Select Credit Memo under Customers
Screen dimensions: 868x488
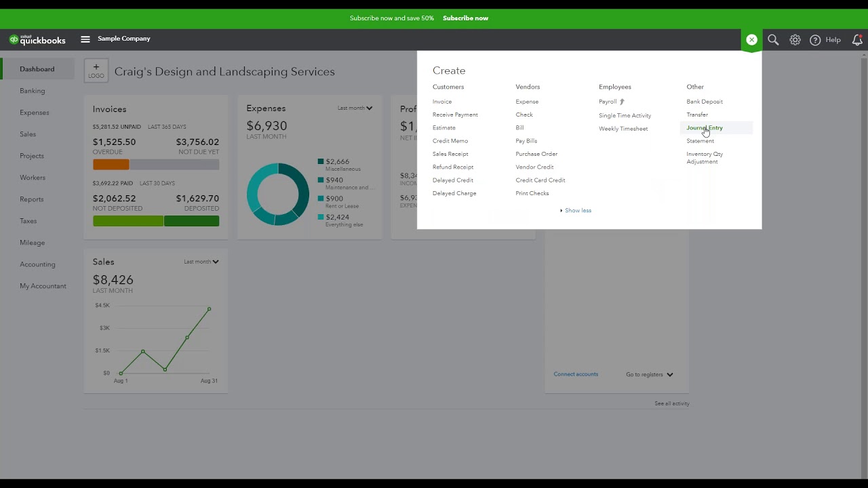pyautogui.click(x=450, y=141)
